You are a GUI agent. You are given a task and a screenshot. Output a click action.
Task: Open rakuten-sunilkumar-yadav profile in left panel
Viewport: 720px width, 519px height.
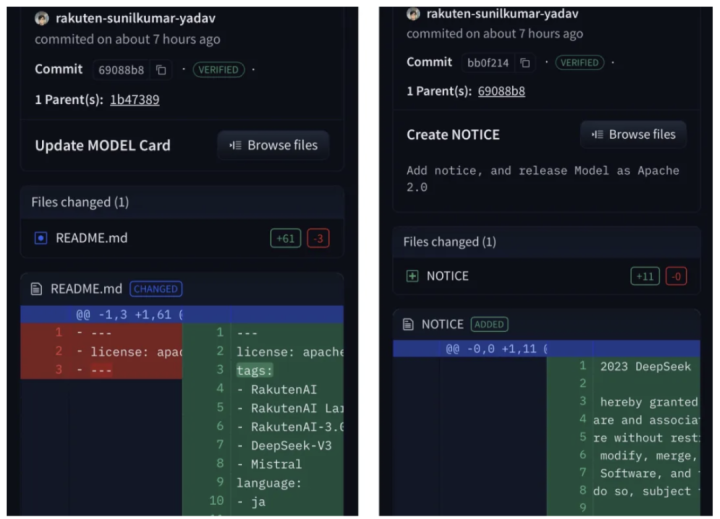[135, 18]
